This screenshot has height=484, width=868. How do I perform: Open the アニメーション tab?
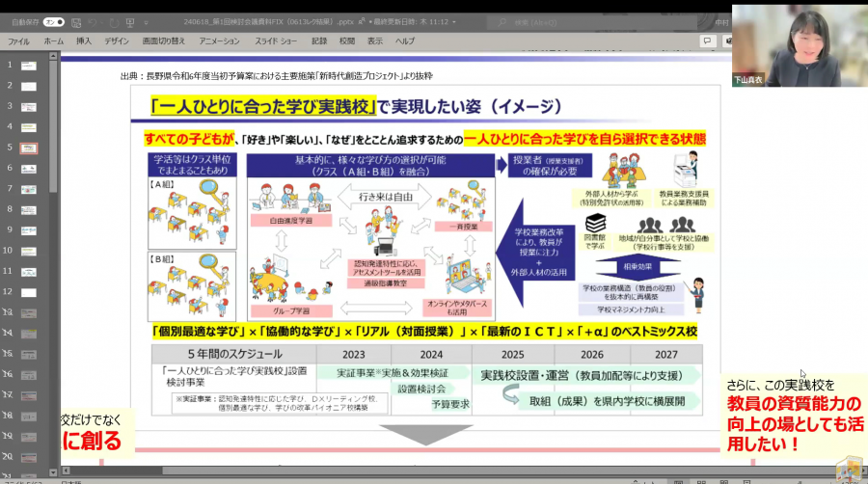[220, 40]
